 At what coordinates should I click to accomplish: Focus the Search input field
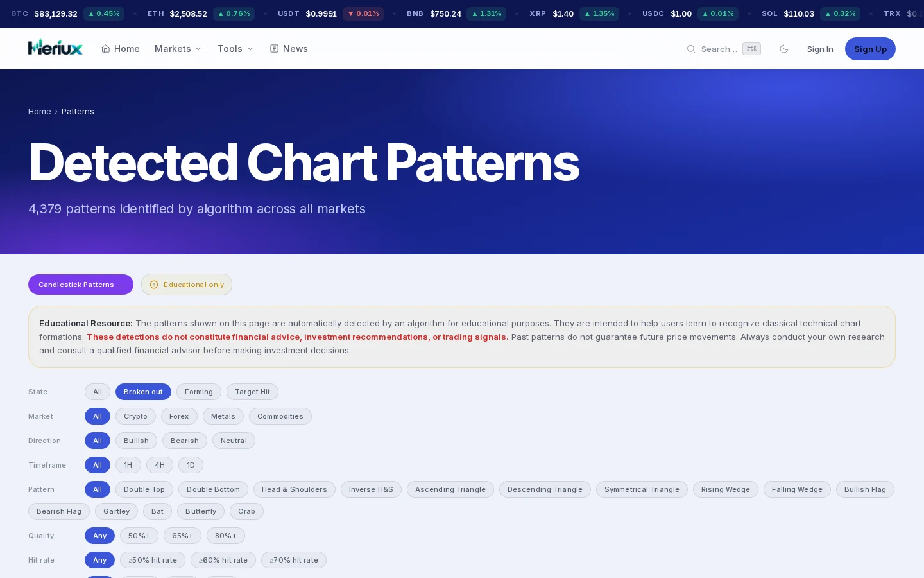[x=723, y=49]
